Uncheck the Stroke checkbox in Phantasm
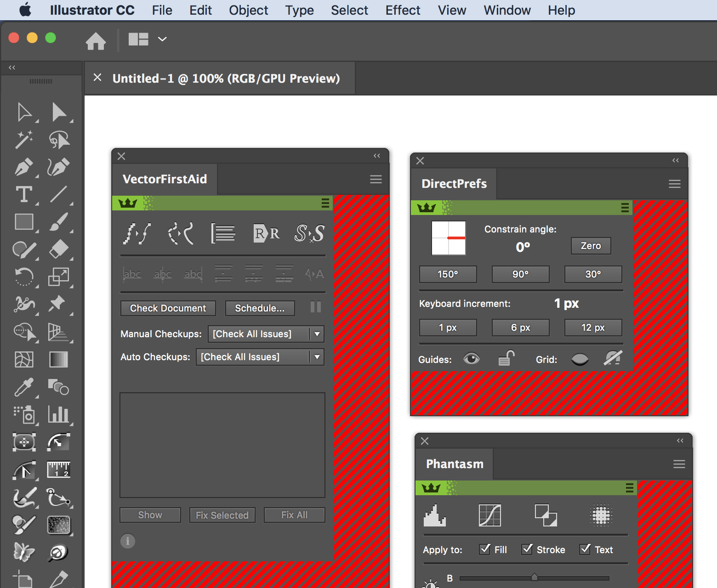Image resolution: width=717 pixels, height=588 pixels. pyautogui.click(x=527, y=549)
